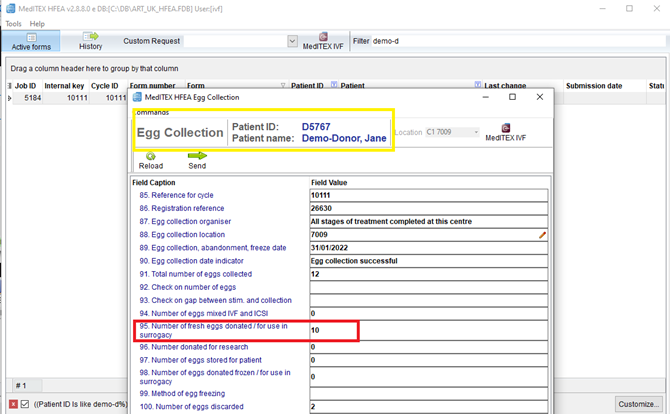
Task: Open the History view
Action: 91,41
